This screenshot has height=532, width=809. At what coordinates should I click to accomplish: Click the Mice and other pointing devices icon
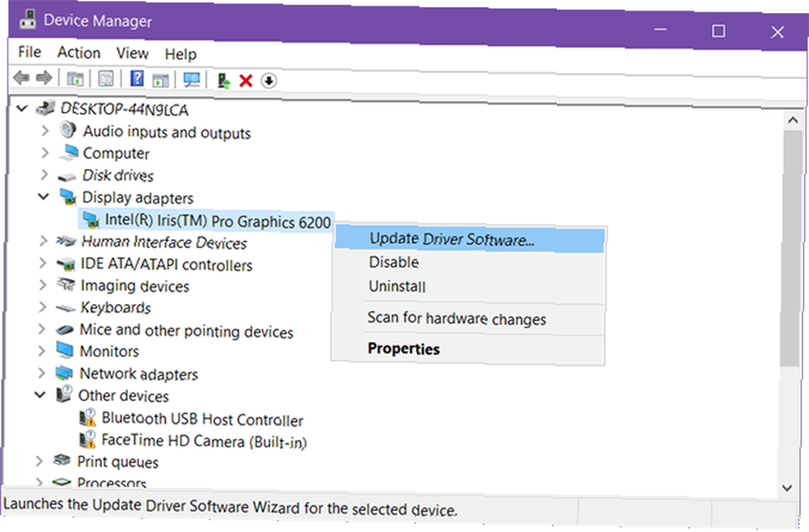point(65,329)
